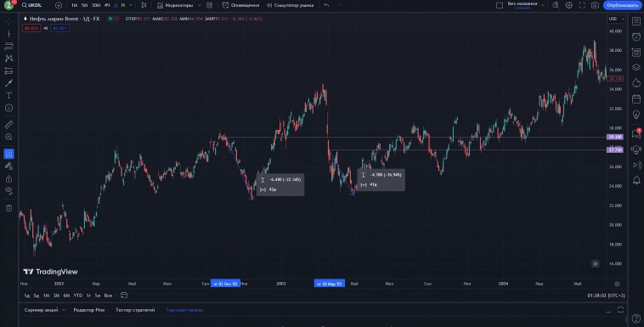Take a chart snapshot with camera icon
The height and width of the screenshot is (327, 644).
point(595,5)
